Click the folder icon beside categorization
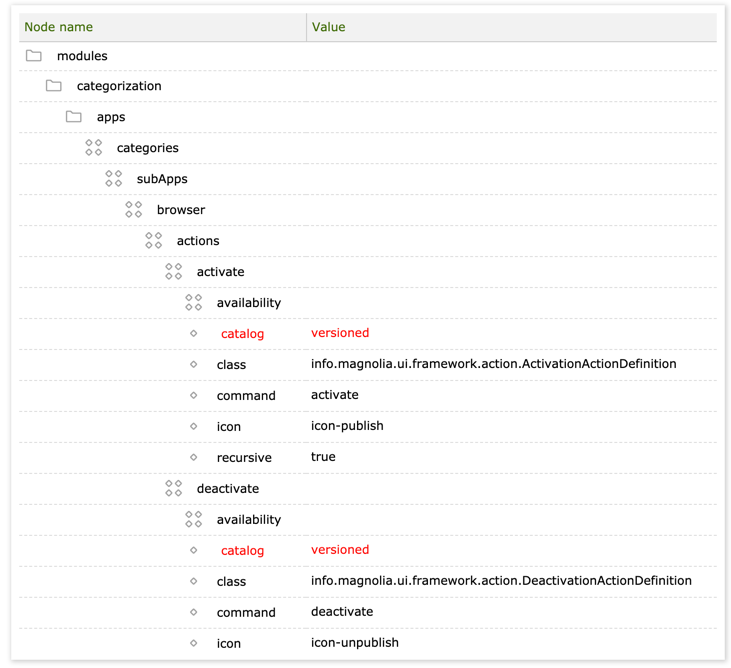The width and height of the screenshot is (731, 668). 54,86
